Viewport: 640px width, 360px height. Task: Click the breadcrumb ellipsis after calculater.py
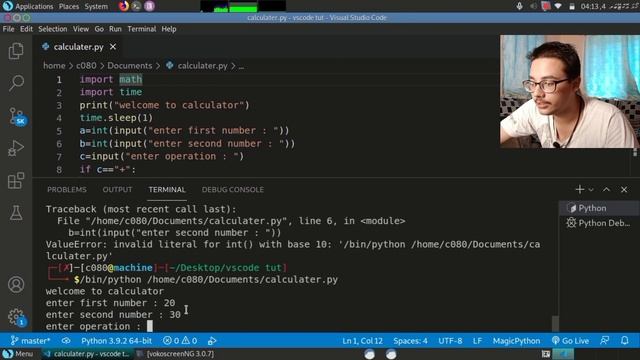[241, 66]
